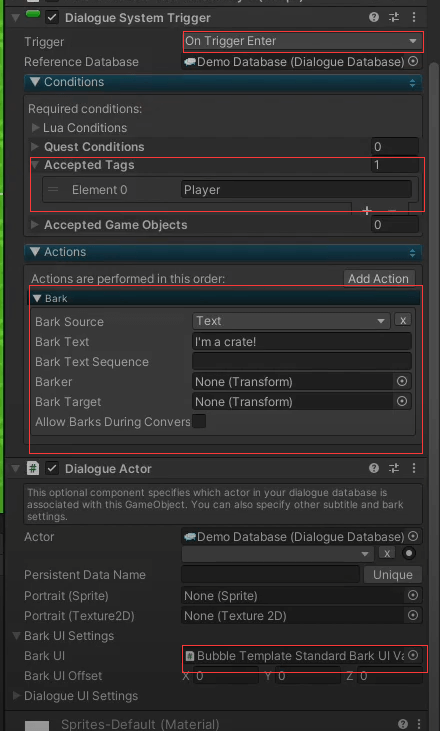Click the Add Action button
This screenshot has height=731, width=440.
click(x=379, y=279)
